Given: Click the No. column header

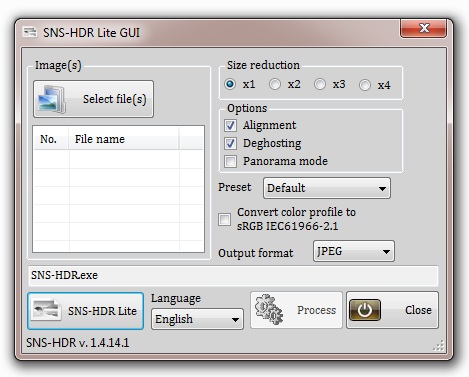Looking at the screenshot, I should click(51, 139).
